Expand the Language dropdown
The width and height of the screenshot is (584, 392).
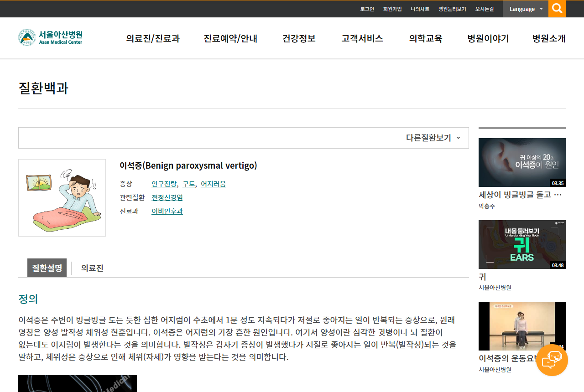coord(526,9)
